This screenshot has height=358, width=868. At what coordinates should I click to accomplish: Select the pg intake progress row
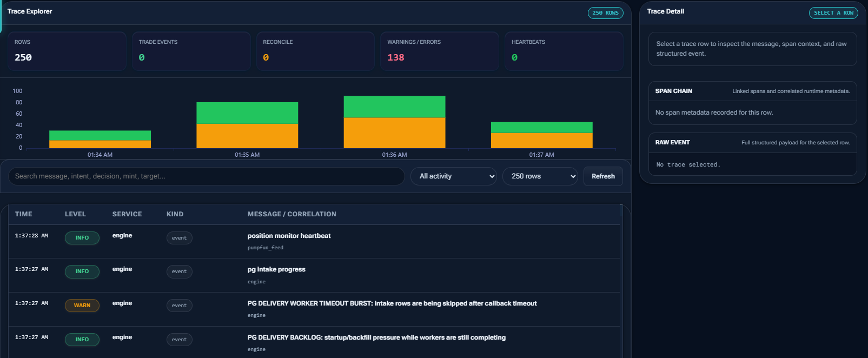pyautogui.click(x=314, y=275)
